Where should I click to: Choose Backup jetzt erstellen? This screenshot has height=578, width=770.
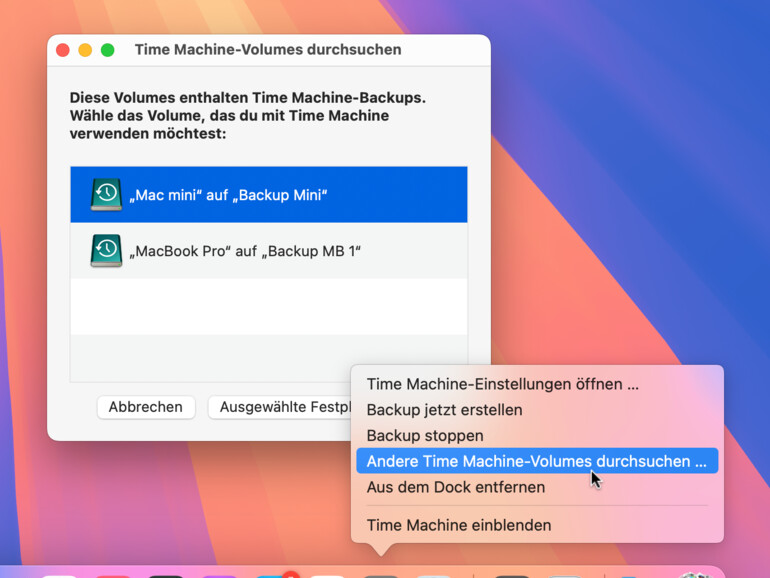coord(537,410)
